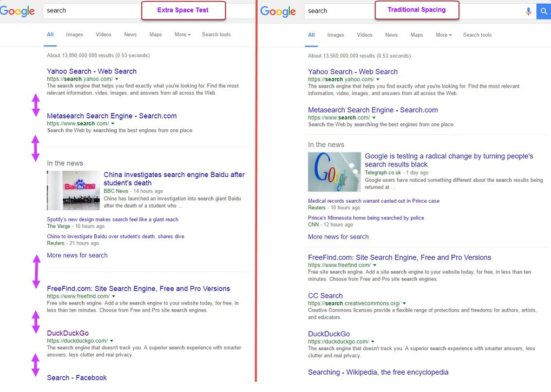Open the Searching - Wikipedia result

tap(378, 372)
